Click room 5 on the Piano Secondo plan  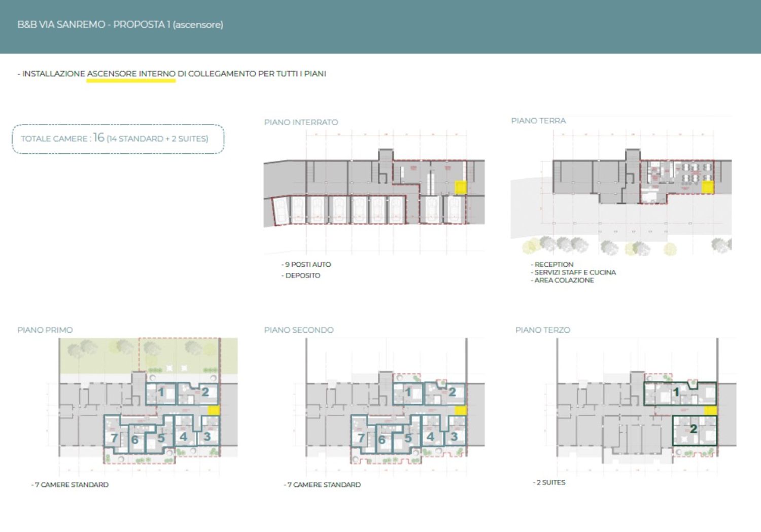coord(408,438)
